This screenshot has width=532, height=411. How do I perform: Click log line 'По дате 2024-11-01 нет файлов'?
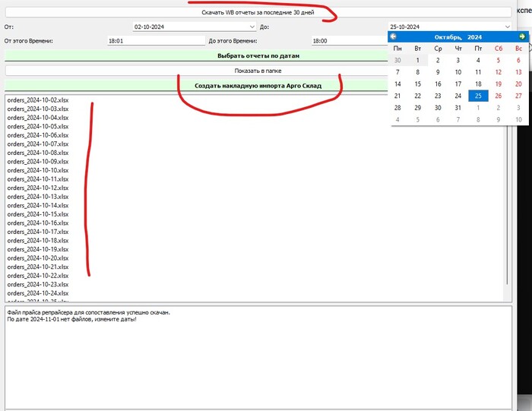pyautogui.click(x=71, y=319)
